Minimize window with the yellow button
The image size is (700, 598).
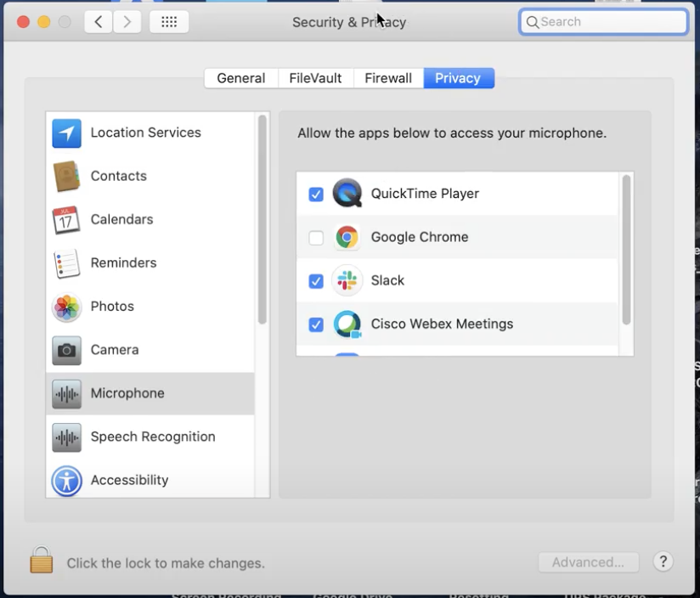[44, 21]
